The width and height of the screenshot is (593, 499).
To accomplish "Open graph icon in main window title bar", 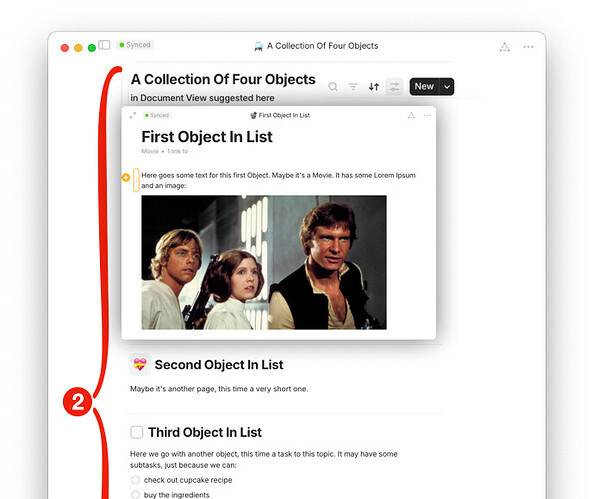I will 505,47.
